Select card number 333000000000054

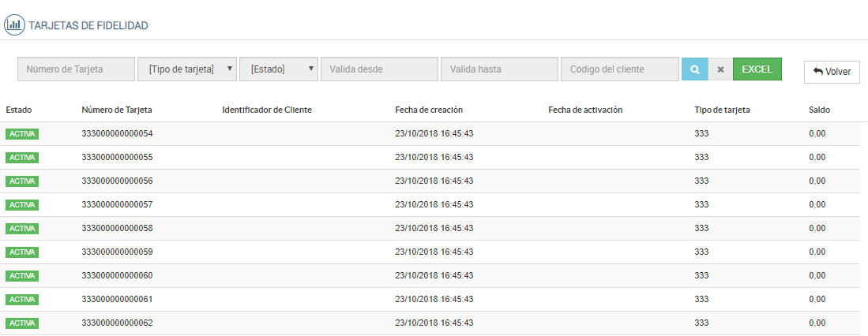117,134
